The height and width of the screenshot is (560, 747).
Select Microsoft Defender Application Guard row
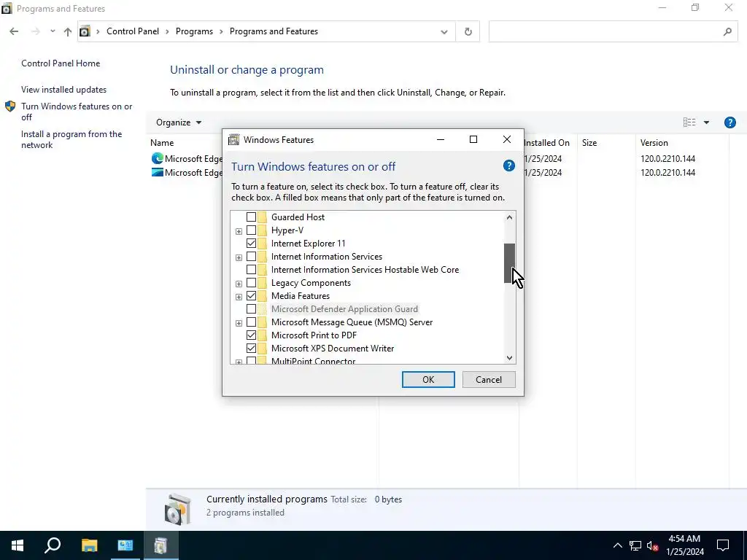click(344, 309)
